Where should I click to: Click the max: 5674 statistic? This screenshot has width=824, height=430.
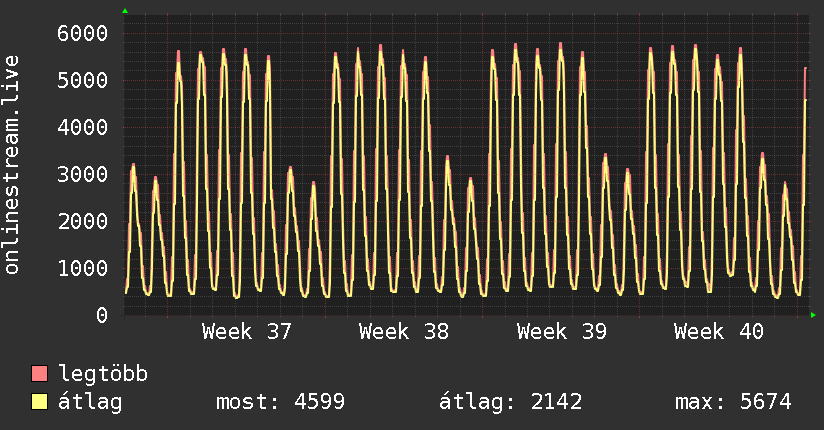pyautogui.click(x=733, y=402)
